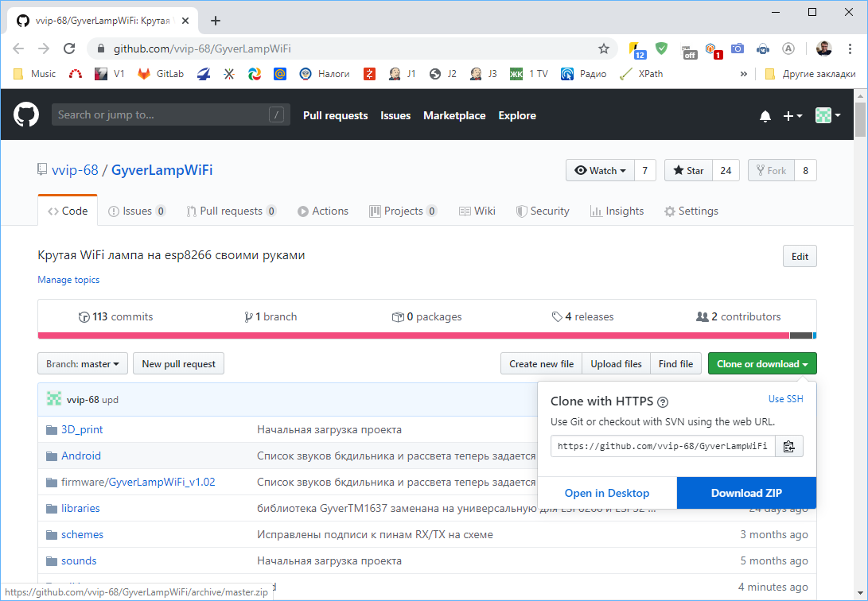
Task: Toggle the Clone or download dropdown
Action: coord(762,364)
